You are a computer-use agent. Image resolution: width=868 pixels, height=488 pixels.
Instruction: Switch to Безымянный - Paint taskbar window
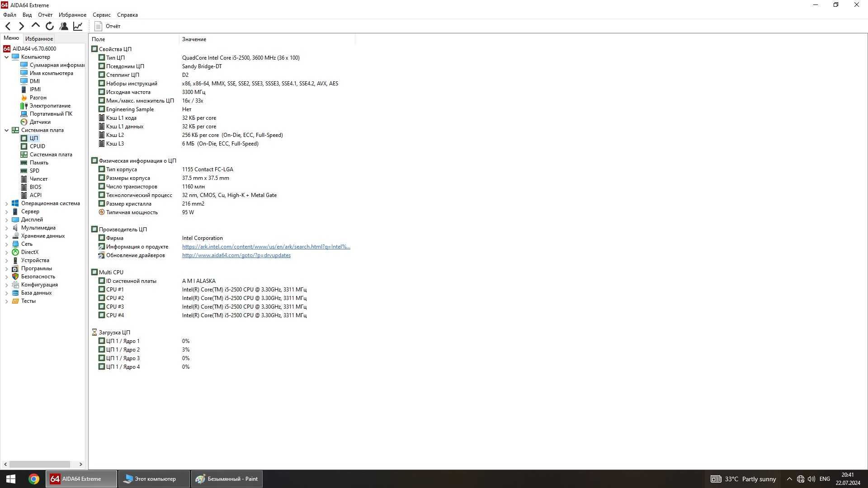(x=226, y=479)
